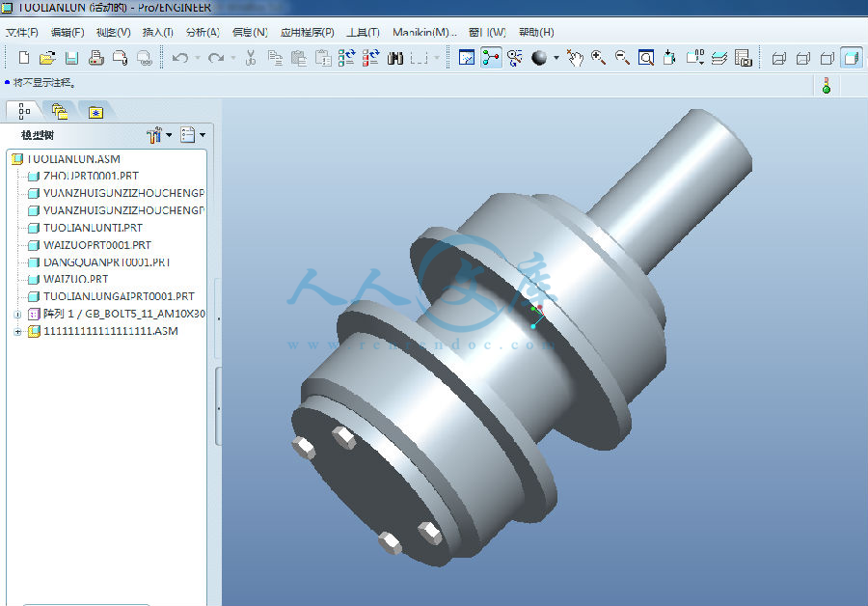Click the Zoom Out magnifier icon
Image resolution: width=868 pixels, height=606 pixels.
click(622, 58)
